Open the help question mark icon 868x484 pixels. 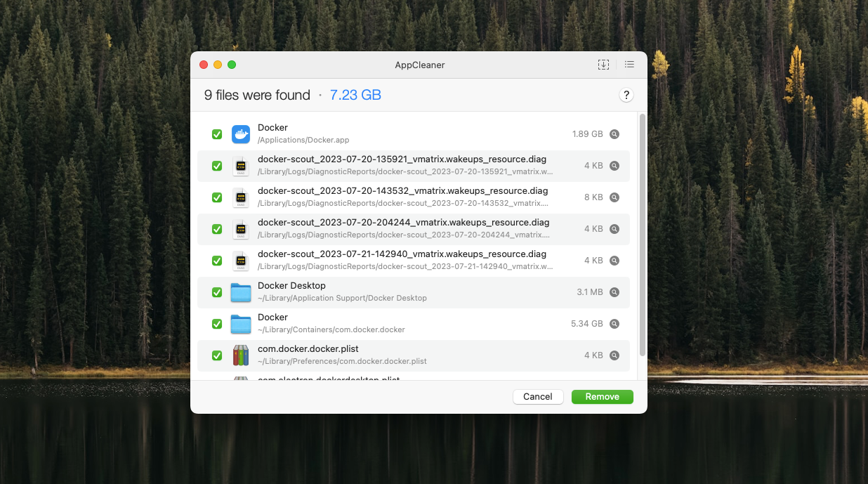click(626, 95)
